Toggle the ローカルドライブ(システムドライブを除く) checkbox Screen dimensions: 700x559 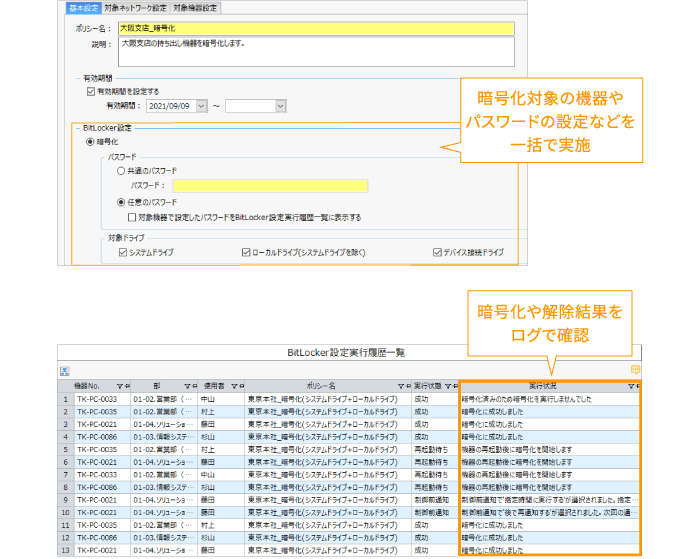click(x=246, y=252)
